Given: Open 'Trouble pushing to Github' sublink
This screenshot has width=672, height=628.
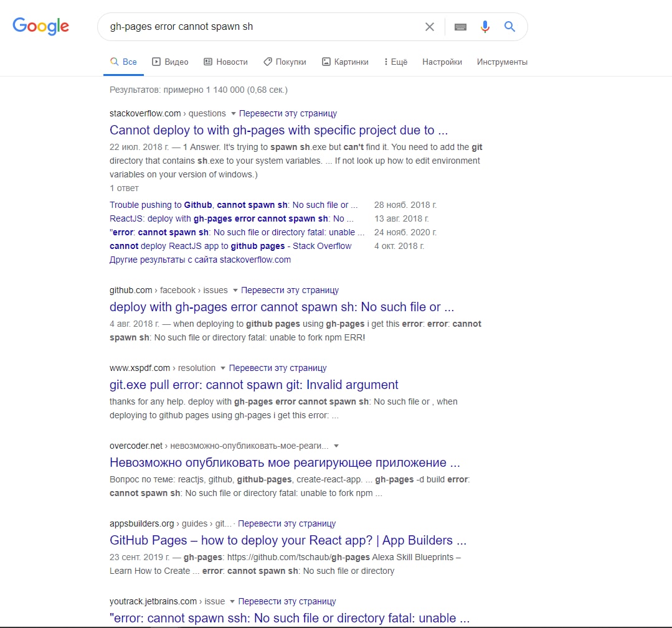Looking at the screenshot, I should click(234, 205).
